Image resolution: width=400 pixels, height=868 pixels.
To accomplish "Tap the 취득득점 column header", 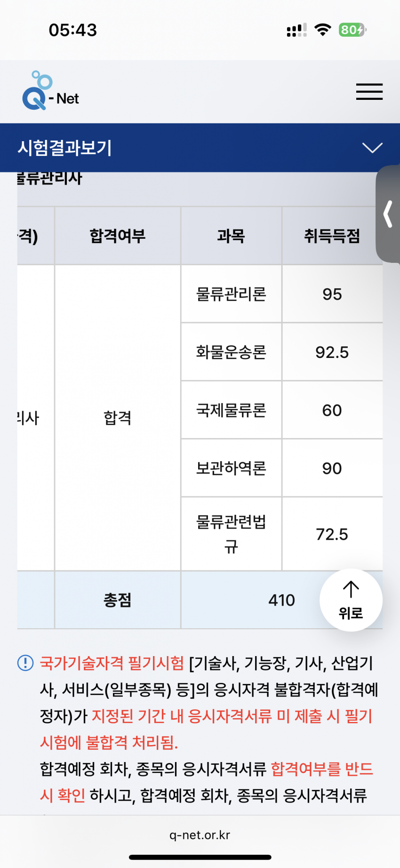I will coord(332,235).
